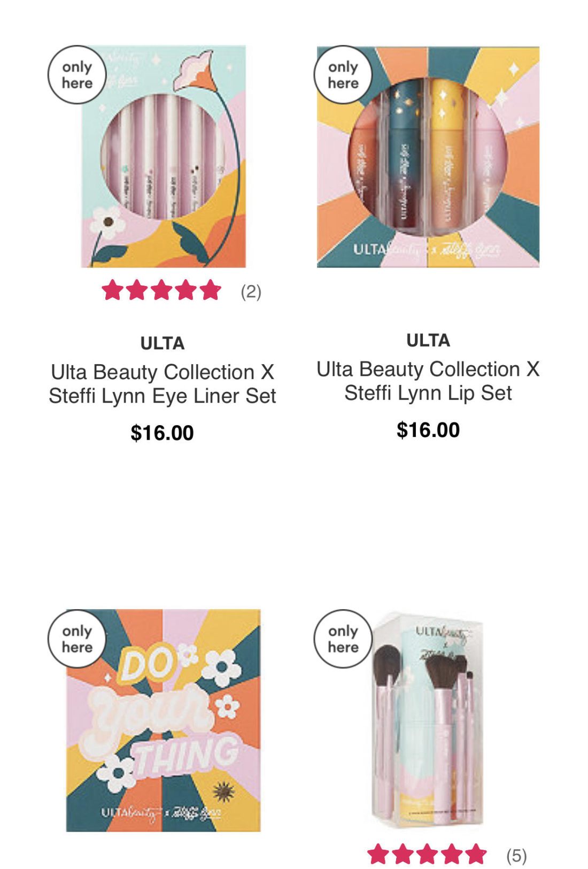Open the (2) reviews count for Eye Liner Set
The image size is (588, 869).
251,291
